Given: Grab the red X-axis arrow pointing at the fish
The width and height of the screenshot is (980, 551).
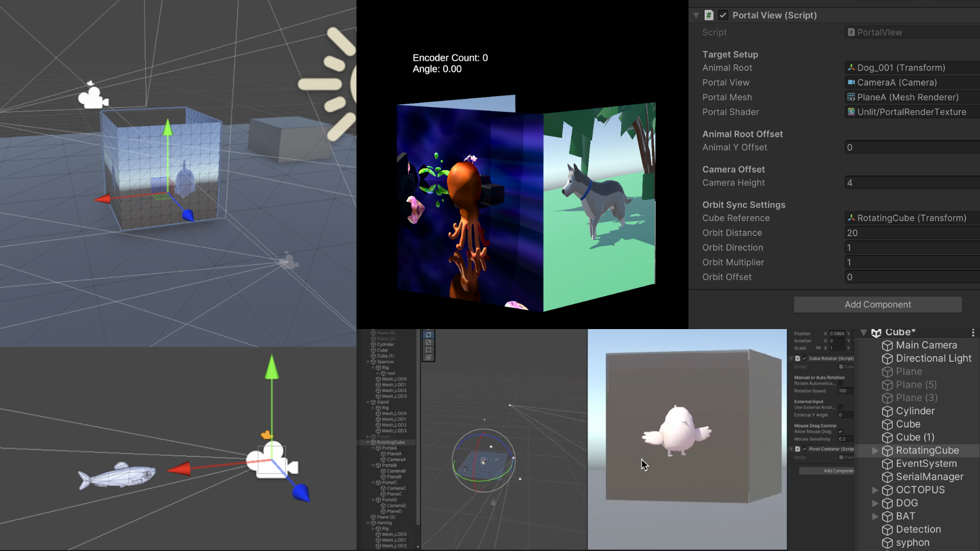Looking at the screenshot, I should click(179, 468).
